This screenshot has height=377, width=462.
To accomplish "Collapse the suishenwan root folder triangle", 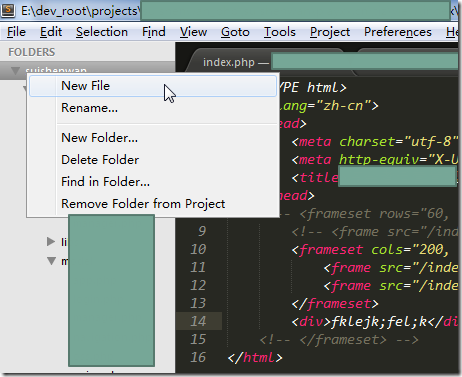I will pyautogui.click(x=15, y=71).
